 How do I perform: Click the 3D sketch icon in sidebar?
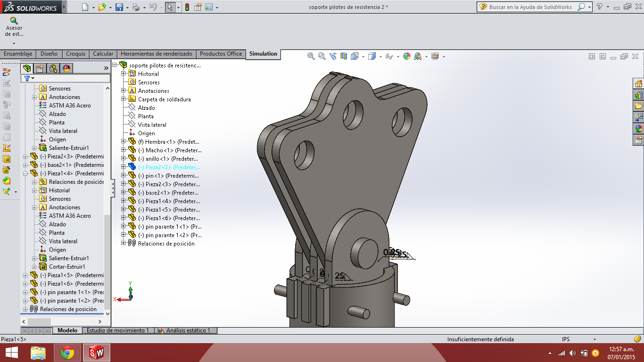point(7,72)
